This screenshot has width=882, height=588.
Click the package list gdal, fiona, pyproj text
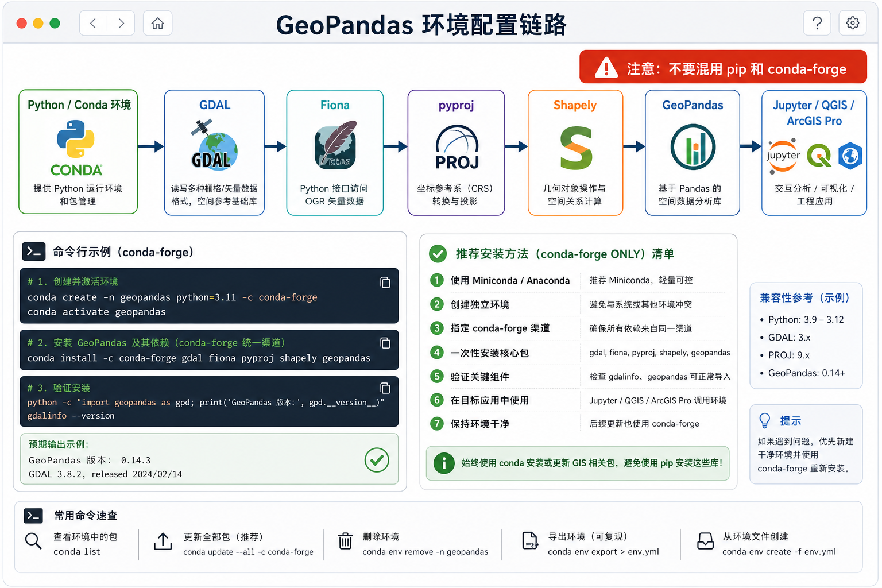point(660,353)
